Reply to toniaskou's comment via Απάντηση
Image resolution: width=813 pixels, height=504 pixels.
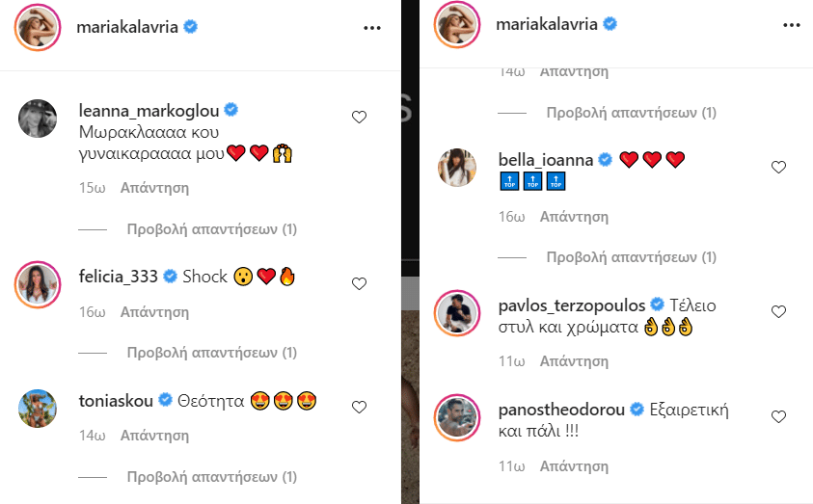[x=154, y=436]
